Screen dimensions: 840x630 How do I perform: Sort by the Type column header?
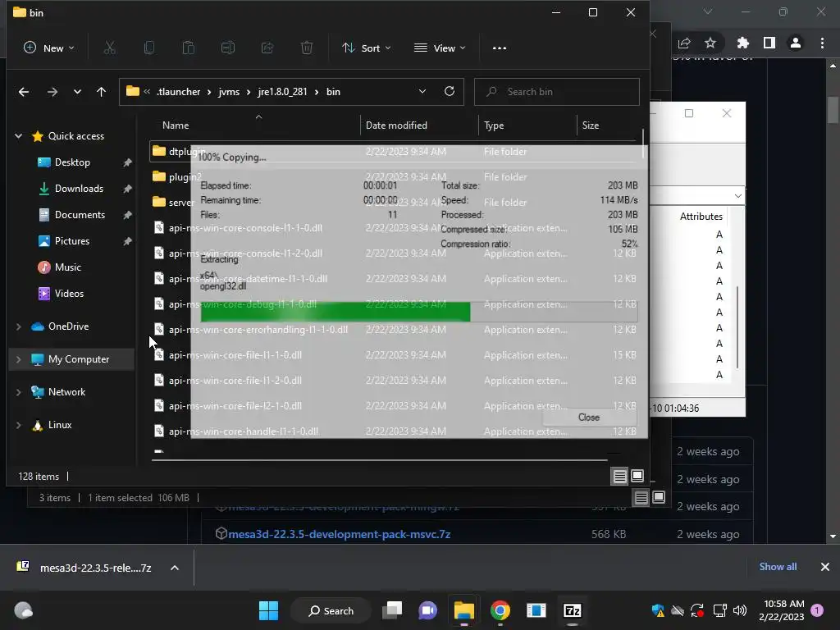494,126
